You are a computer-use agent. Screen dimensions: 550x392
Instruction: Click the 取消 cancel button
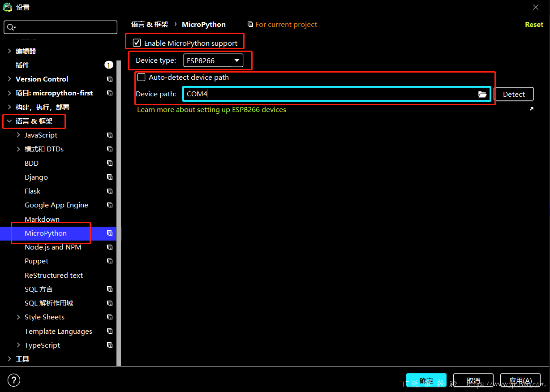coord(473,380)
